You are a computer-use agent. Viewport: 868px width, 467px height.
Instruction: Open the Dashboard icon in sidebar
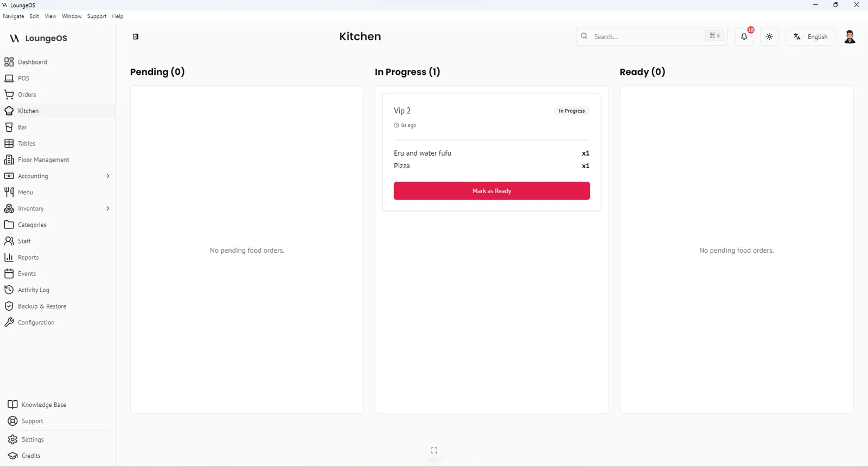click(x=9, y=62)
